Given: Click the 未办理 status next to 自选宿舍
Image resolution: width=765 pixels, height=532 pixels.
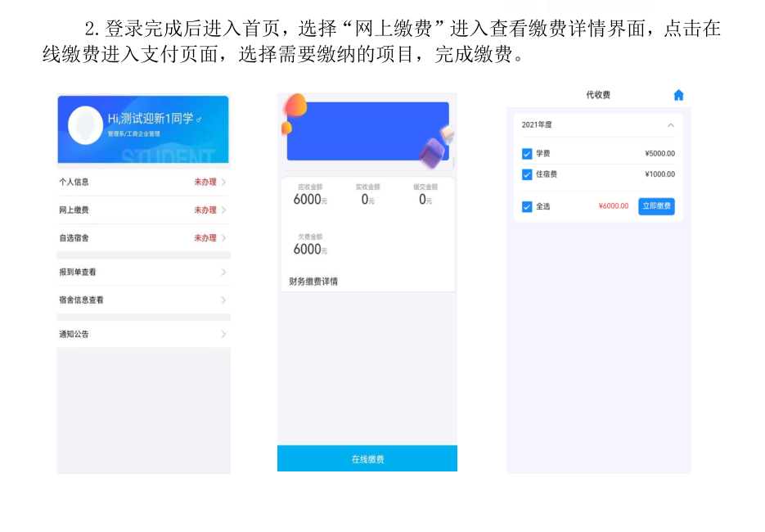Looking at the screenshot, I should [205, 238].
